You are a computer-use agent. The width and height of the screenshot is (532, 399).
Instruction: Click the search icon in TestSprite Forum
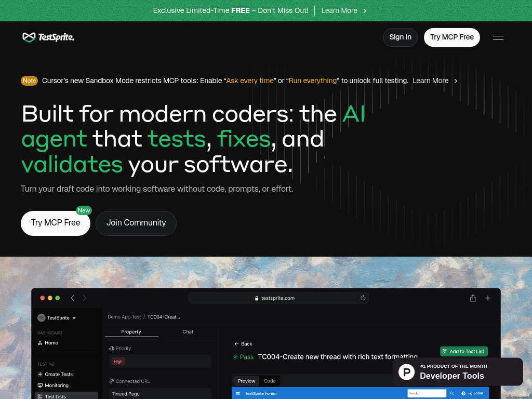(x=452, y=393)
